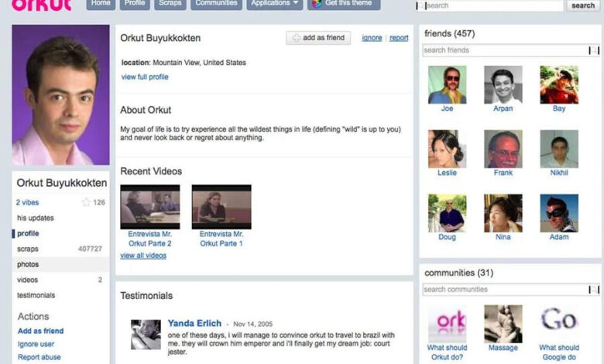Click the Nikhil name link

point(559,173)
